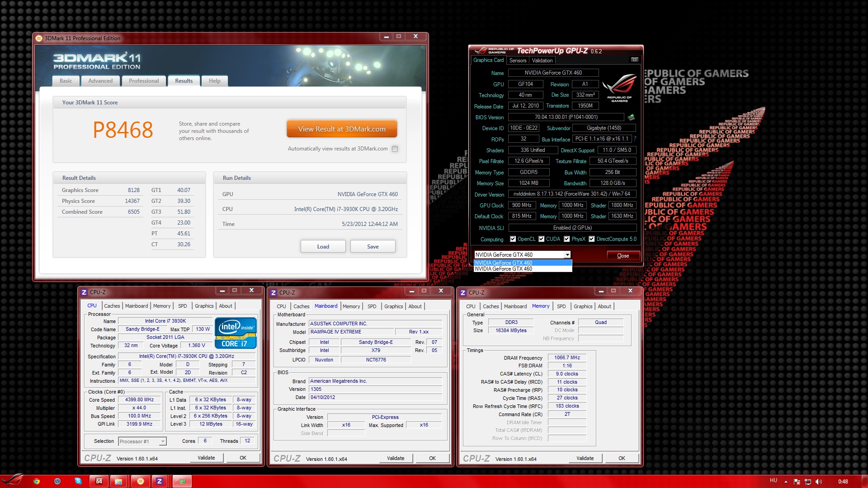Image resolution: width=868 pixels, height=488 pixels.
Task: Click View Result at 3DMark.com button
Action: [x=342, y=129]
